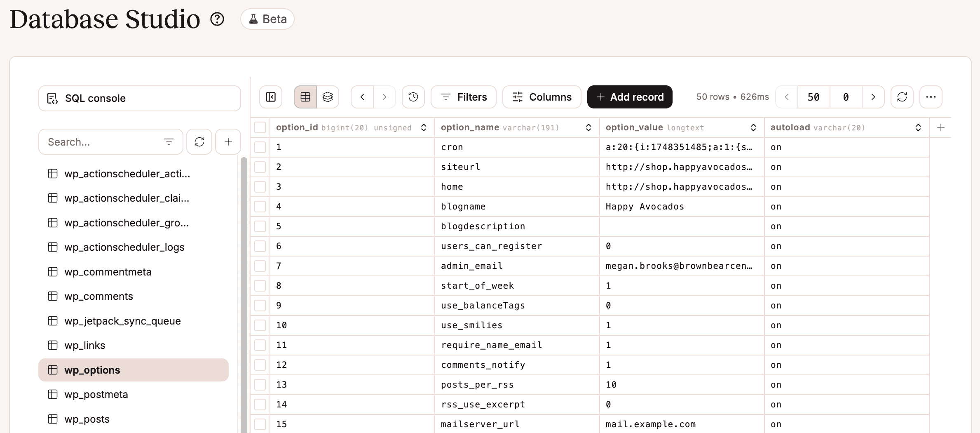Open wp_actionscheduler_clai... table
This screenshot has width=980, height=433.
134,198
